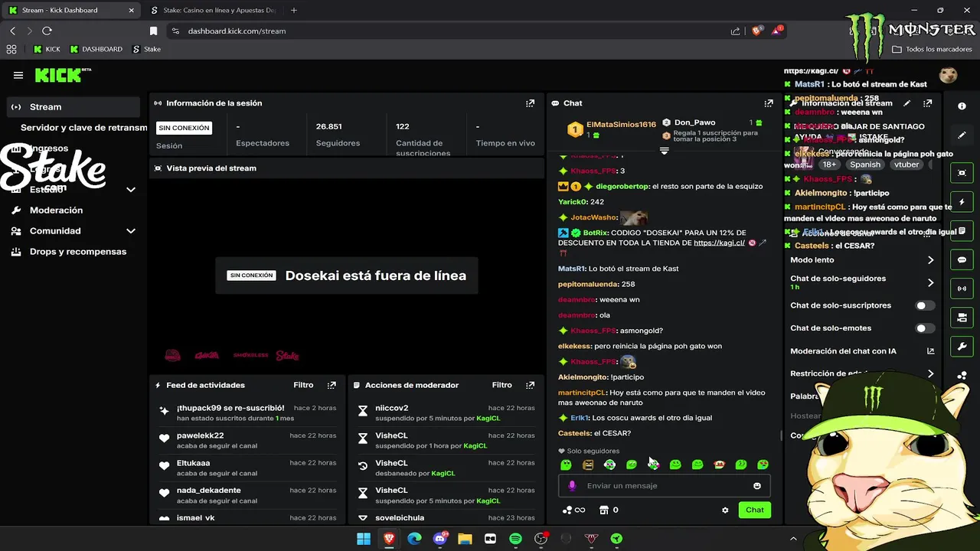The image size is (980, 551).
Task: Click Don_Pawo in the chat leaderboard
Action: coord(694,122)
